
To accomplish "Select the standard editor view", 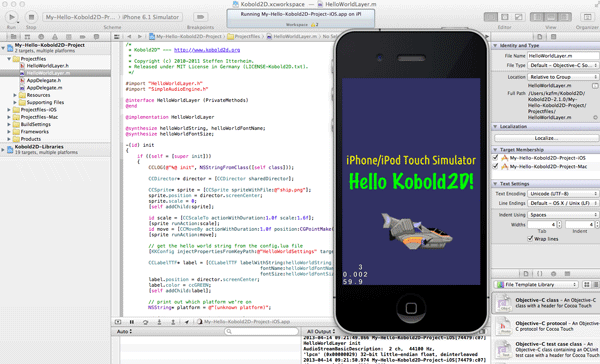I will [491, 17].
